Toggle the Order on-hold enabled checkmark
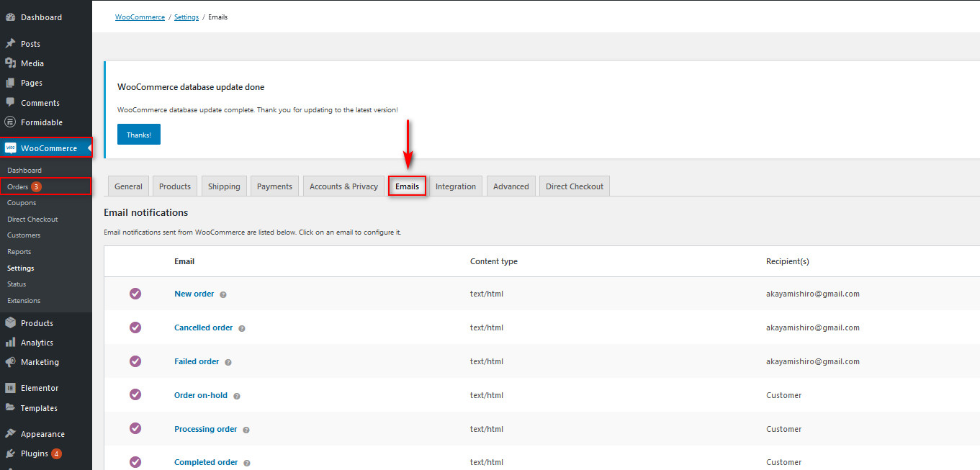This screenshot has width=980, height=470. point(135,394)
